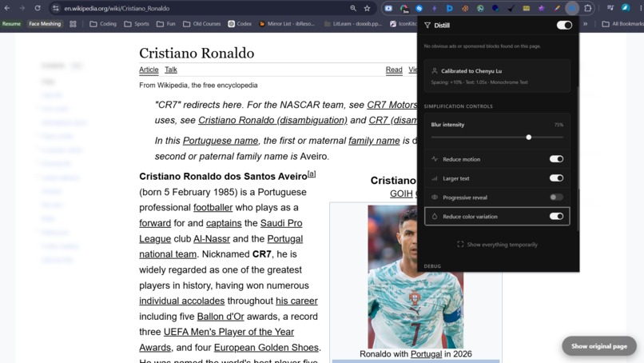This screenshot has height=363, width=644.
Task: Open the Sports bookmarks folder
Action: [x=137, y=24]
